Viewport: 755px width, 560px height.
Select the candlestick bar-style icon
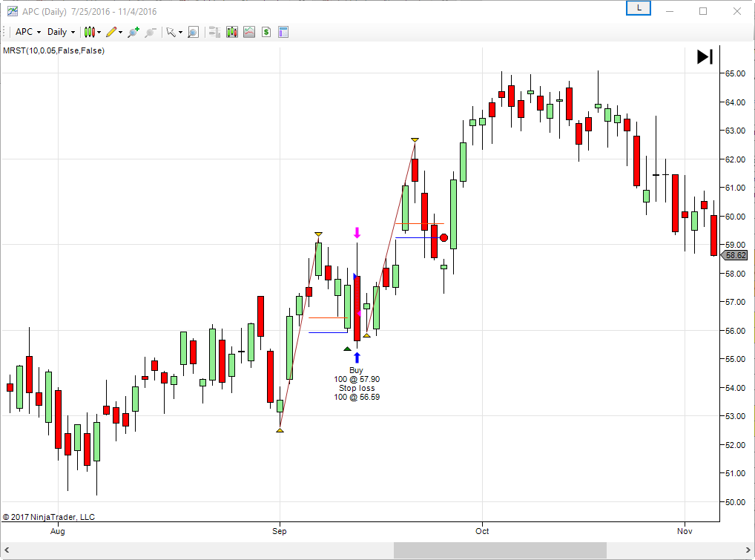click(x=90, y=32)
